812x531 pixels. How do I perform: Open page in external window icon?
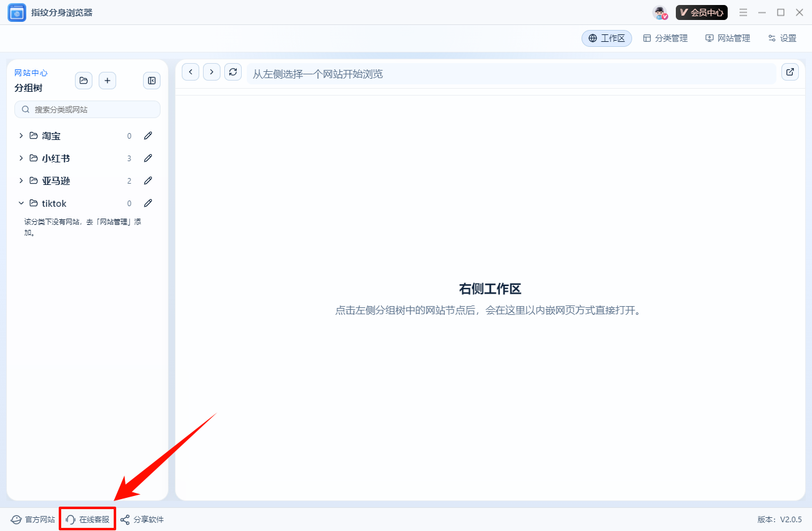[790, 72]
